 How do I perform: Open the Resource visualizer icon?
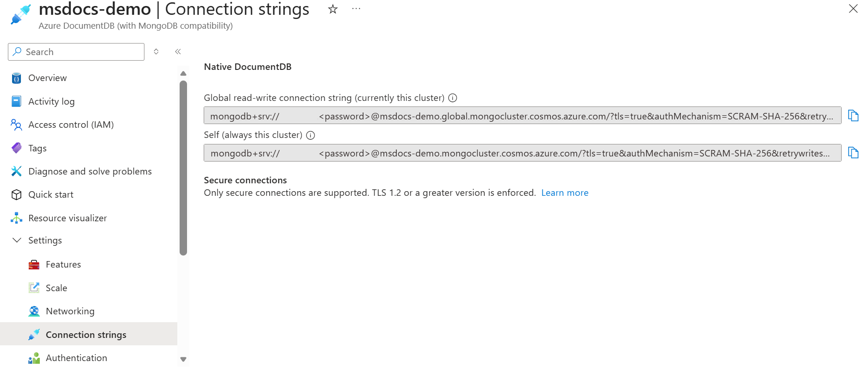click(16, 218)
